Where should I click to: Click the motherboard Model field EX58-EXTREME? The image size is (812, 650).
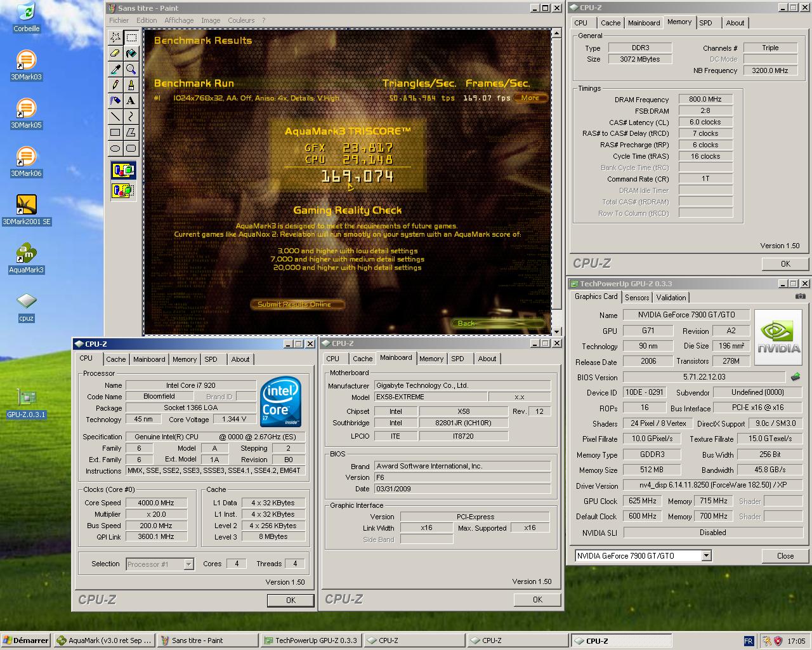point(431,397)
